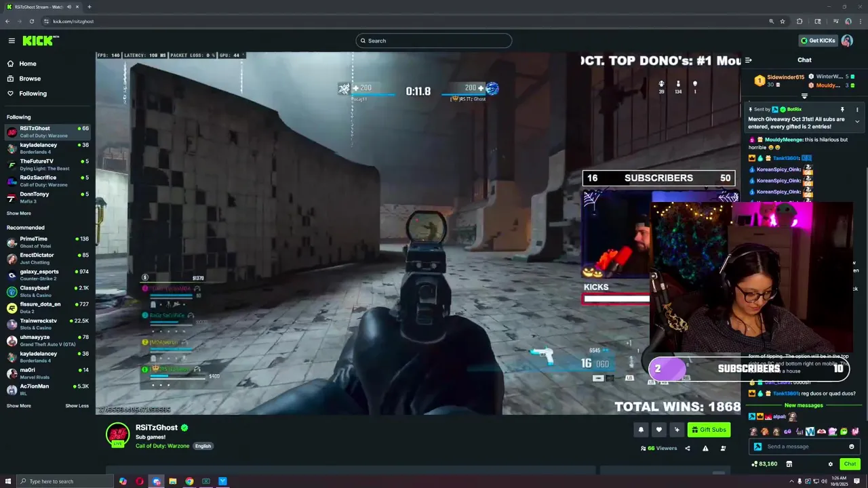This screenshot has height=488, width=868.
Task: Select the W emote in quick emotes
Action: (x=810, y=432)
